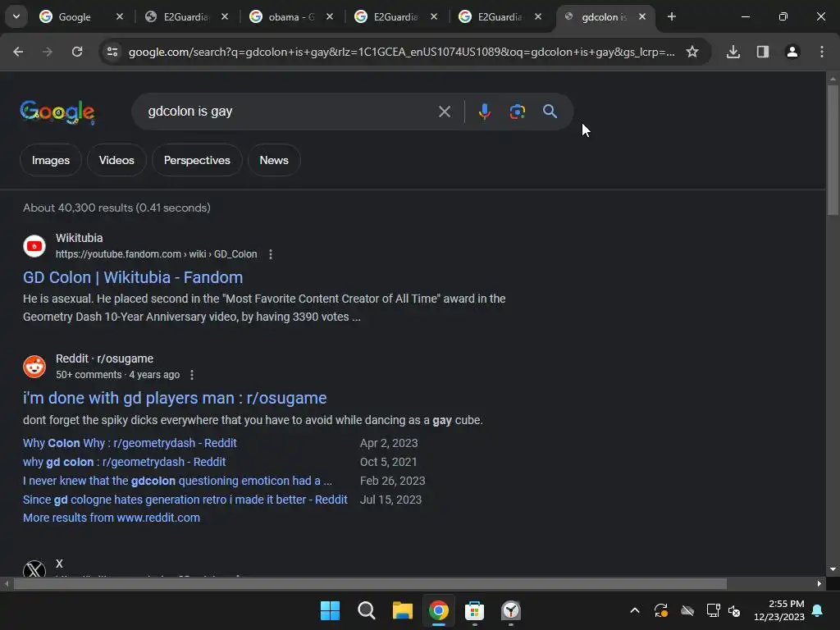
Task: Click the muted volume tray icon
Action: tap(734, 610)
